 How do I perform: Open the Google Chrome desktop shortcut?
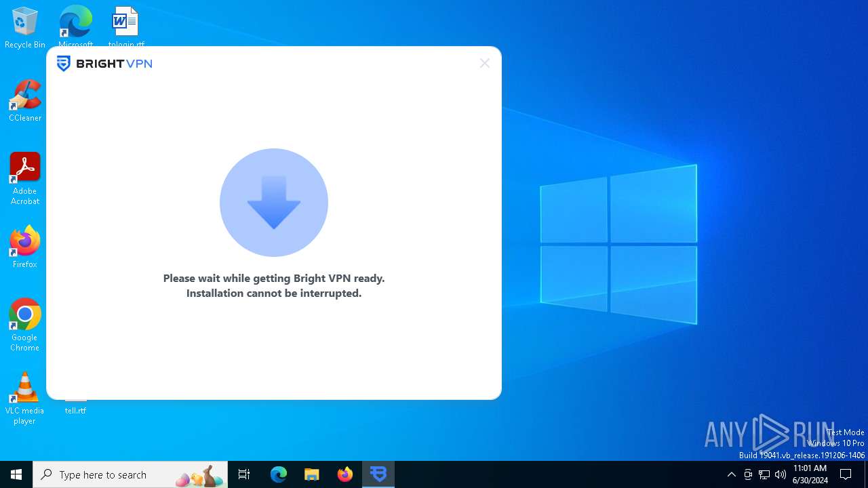click(25, 325)
